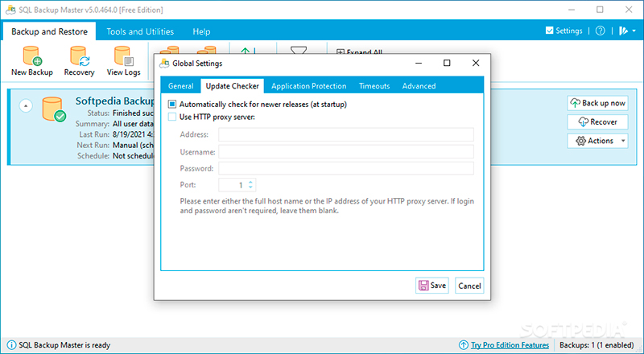Screen dimensions: 644x354
Task: Open the Tools and Utilities ribbon tab
Action: point(140,31)
